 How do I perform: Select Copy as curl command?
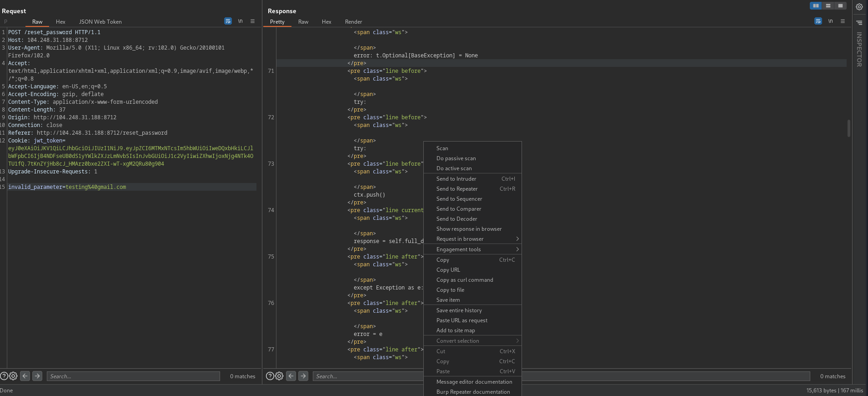tap(472, 280)
